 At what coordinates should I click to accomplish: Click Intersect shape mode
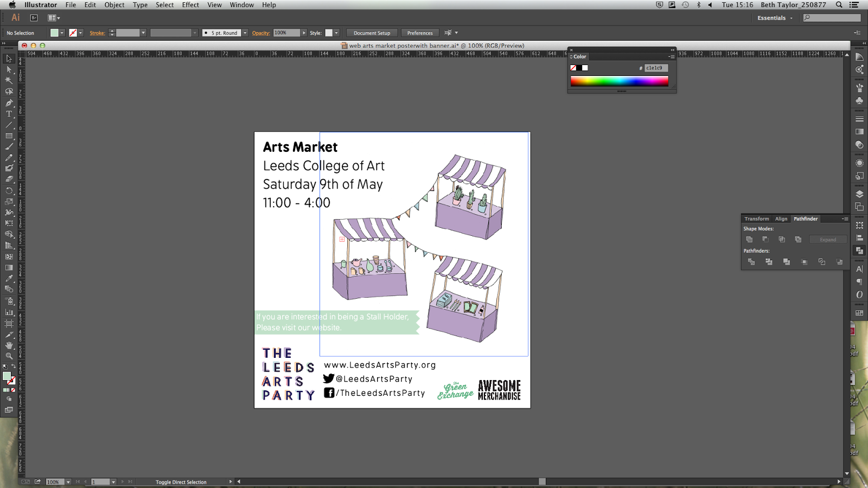pos(782,239)
